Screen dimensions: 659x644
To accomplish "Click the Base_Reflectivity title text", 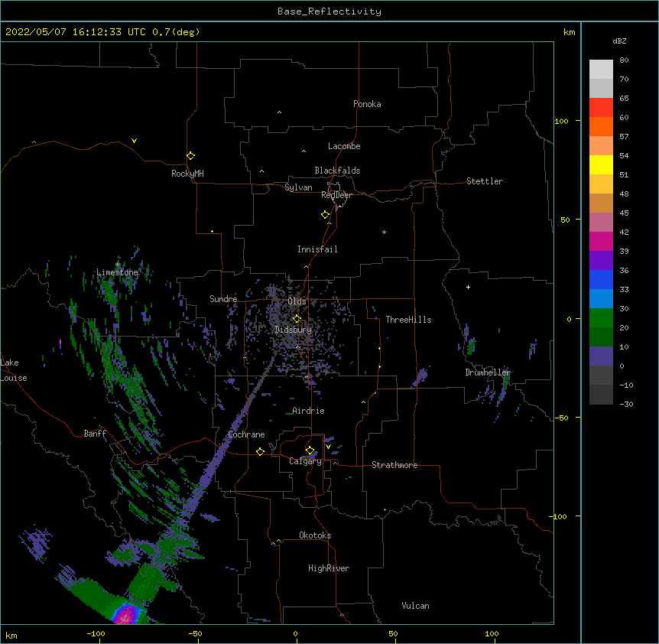I will point(329,11).
